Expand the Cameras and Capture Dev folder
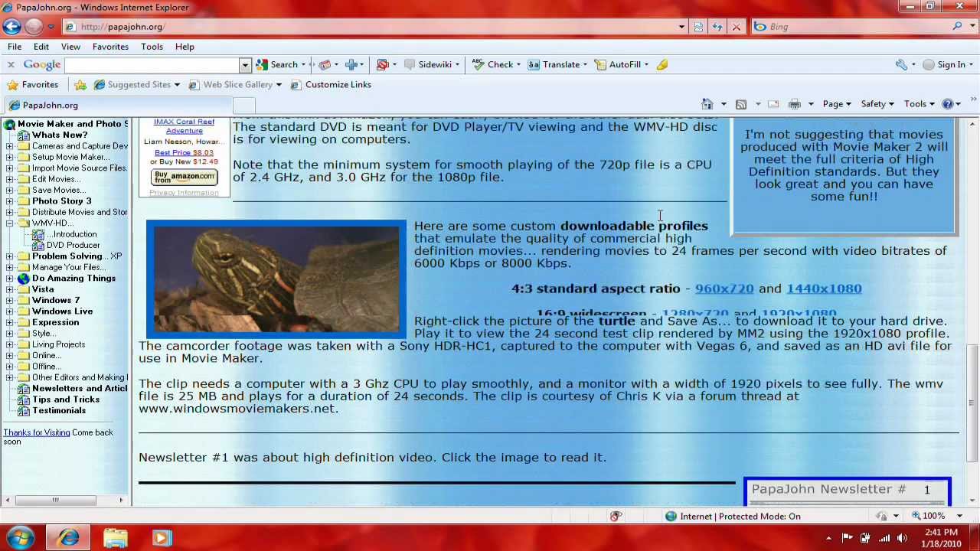Image resolution: width=980 pixels, height=551 pixels. (x=9, y=146)
